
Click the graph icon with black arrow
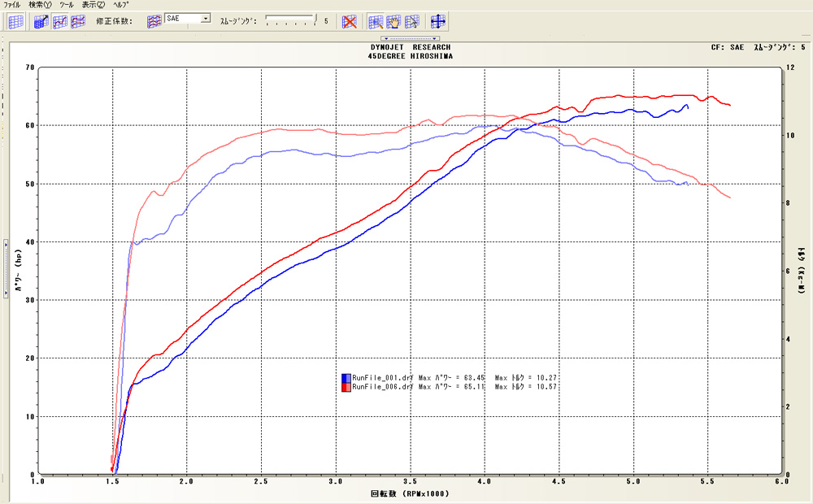click(42, 22)
